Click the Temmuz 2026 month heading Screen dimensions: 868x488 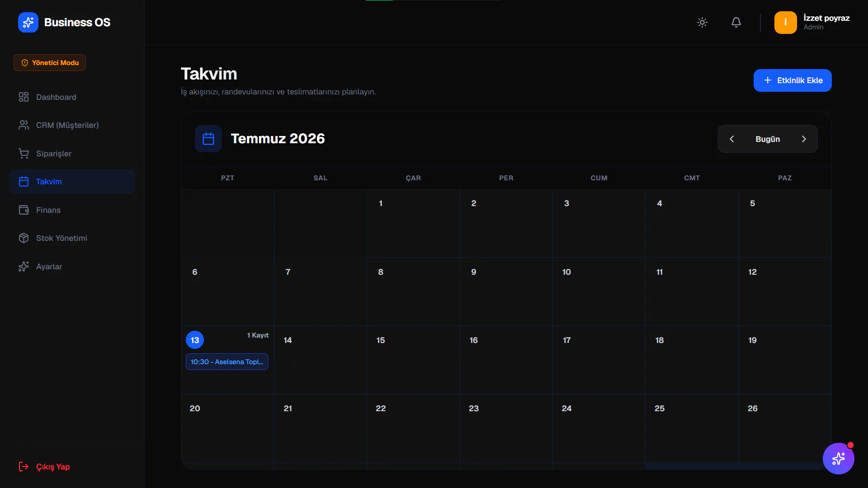pos(278,139)
